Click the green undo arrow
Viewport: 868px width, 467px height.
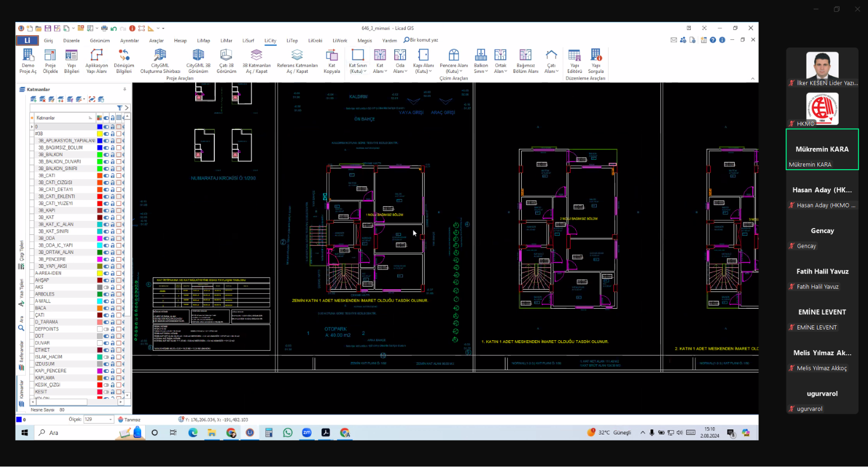[114, 28]
